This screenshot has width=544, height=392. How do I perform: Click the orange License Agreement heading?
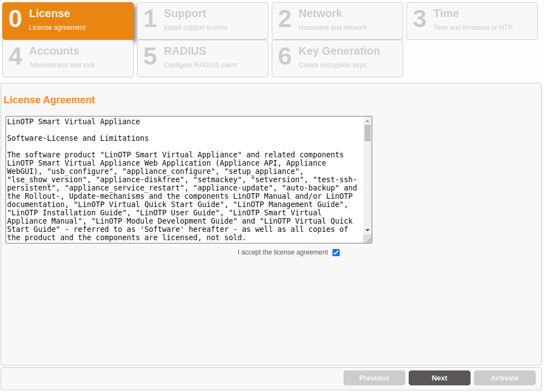[x=49, y=100]
